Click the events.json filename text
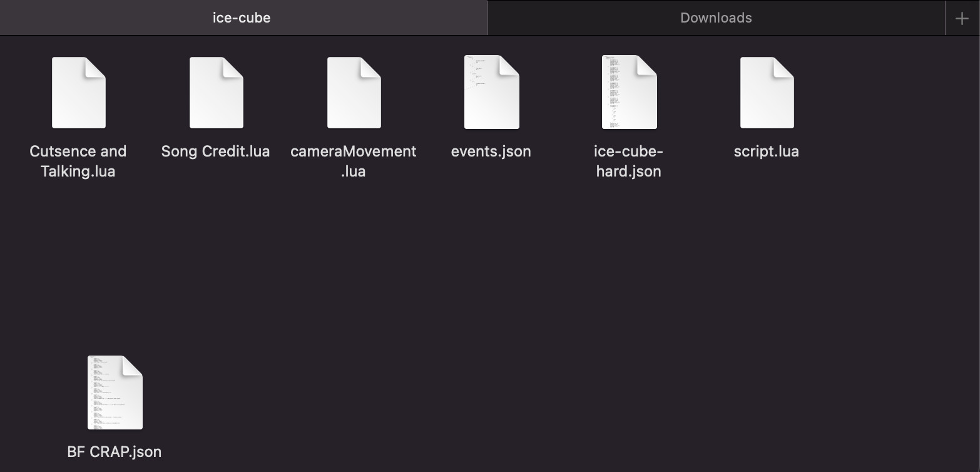 pos(491,151)
